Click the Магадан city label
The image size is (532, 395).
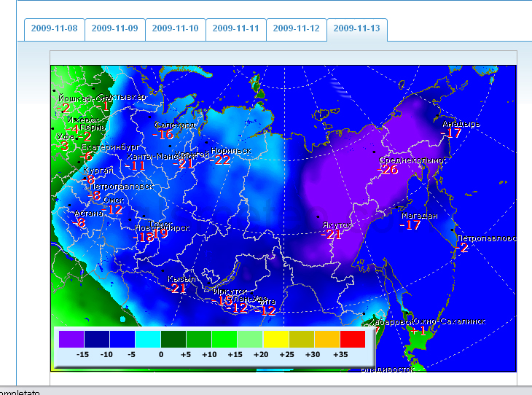[419, 216]
